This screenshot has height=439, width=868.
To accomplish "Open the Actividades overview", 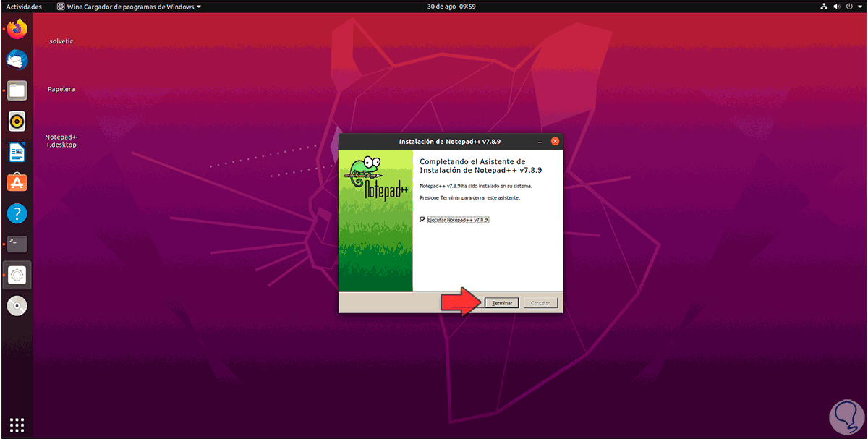I will click(x=24, y=7).
